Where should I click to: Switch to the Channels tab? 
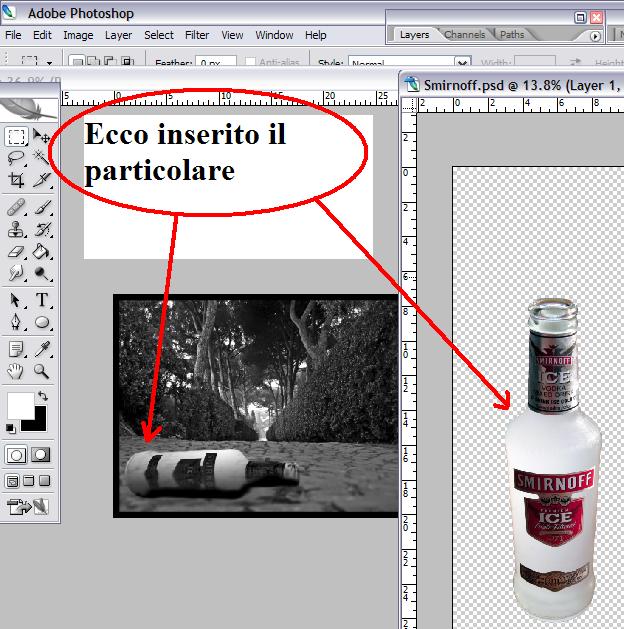point(464,35)
